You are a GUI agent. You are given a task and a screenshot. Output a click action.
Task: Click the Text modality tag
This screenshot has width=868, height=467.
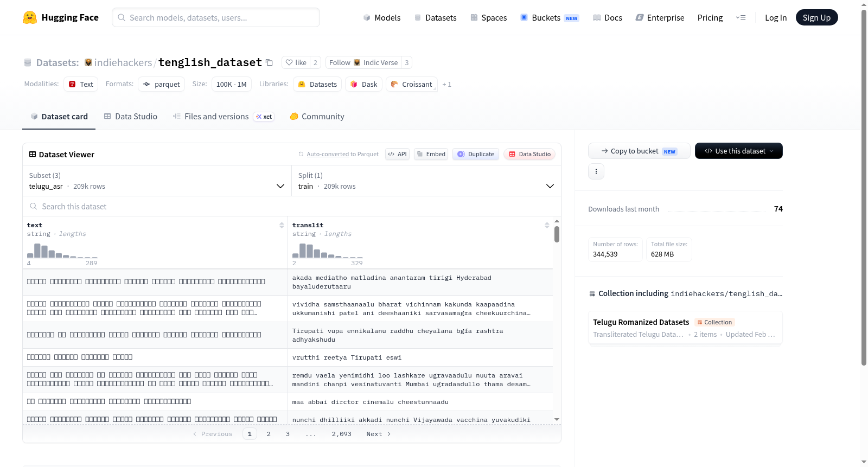click(x=81, y=84)
